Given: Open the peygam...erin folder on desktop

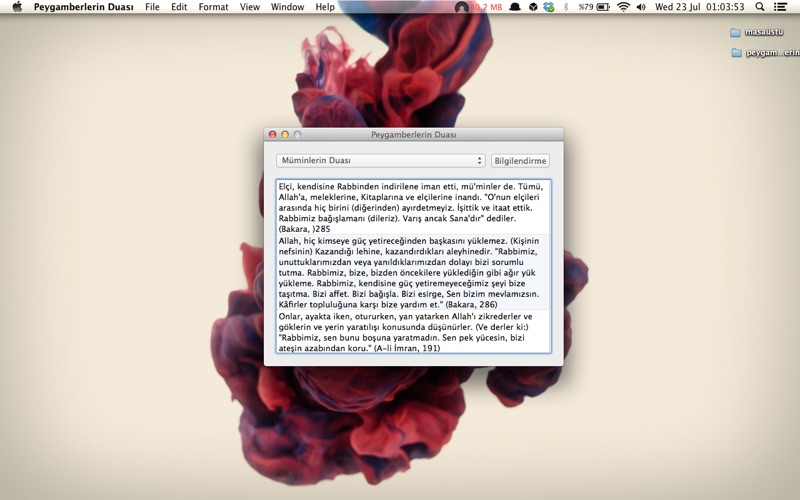Looking at the screenshot, I should pos(736,52).
